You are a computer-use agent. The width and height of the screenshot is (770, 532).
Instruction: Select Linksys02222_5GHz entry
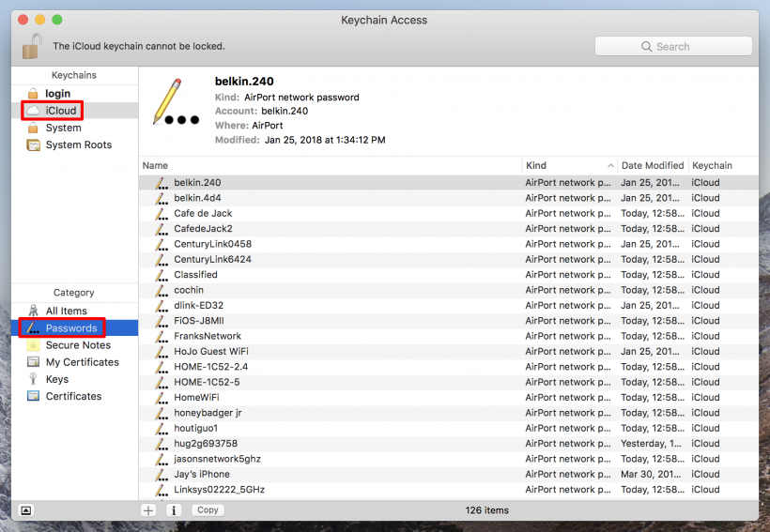pyautogui.click(x=448, y=489)
